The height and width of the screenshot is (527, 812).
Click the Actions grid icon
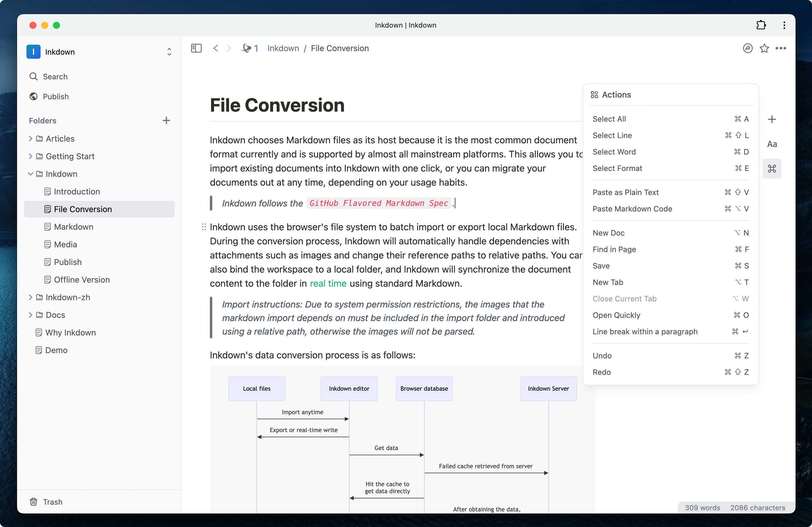(594, 94)
